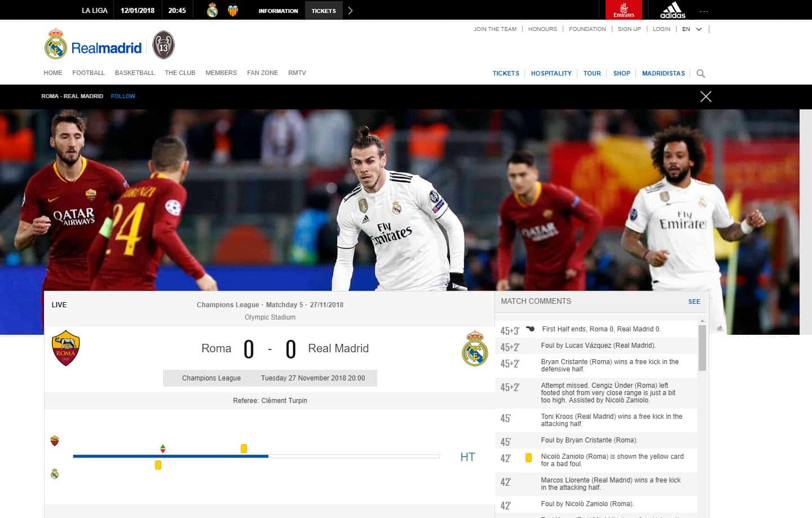Open the FAN ZONE menu item
The width and height of the screenshot is (812, 518).
point(262,73)
